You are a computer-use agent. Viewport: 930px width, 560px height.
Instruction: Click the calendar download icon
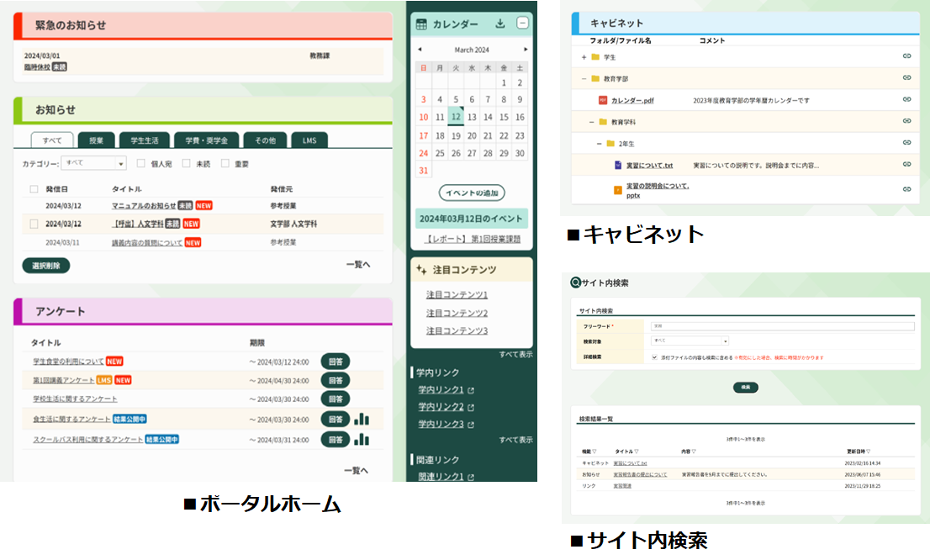[x=500, y=24]
